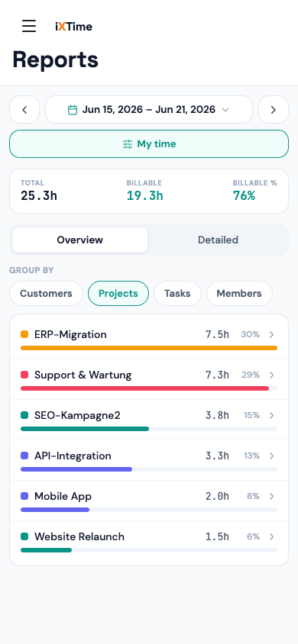
Task: Click the SEO-Kampagne2 progress bar
Action: (x=149, y=429)
